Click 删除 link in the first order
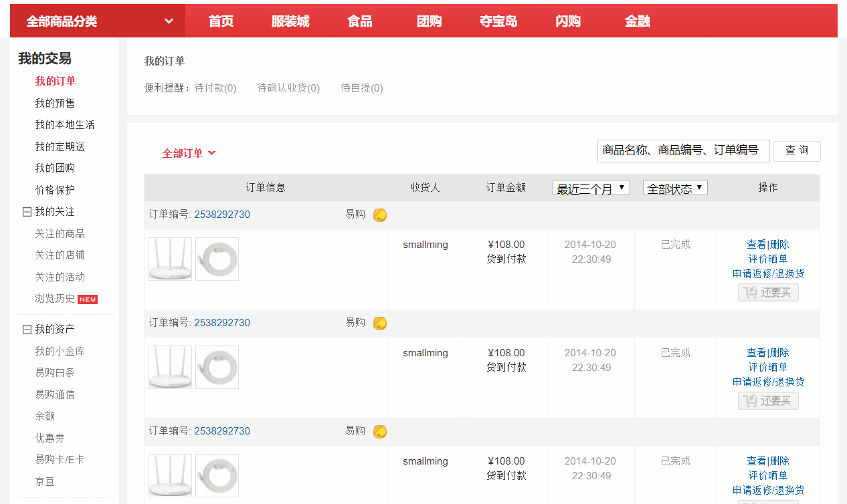 779,245
